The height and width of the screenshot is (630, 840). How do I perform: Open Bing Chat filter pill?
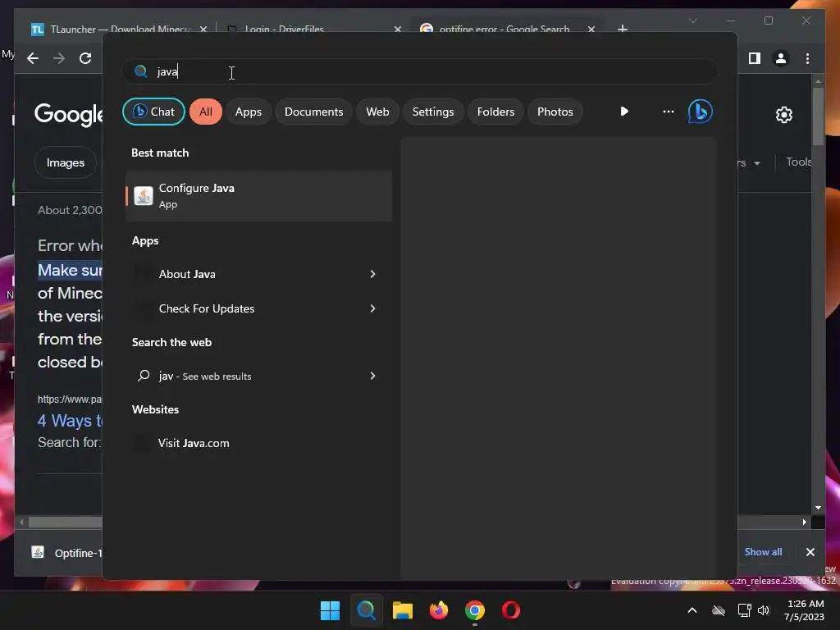coord(153,112)
